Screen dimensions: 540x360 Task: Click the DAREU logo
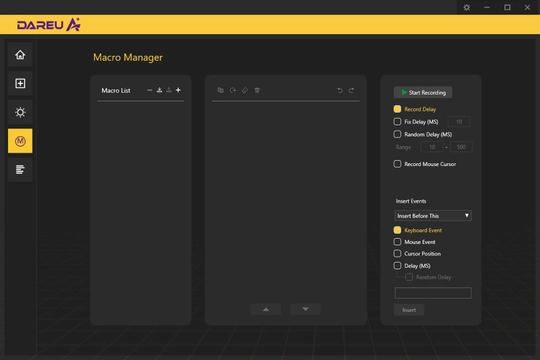(49, 24)
